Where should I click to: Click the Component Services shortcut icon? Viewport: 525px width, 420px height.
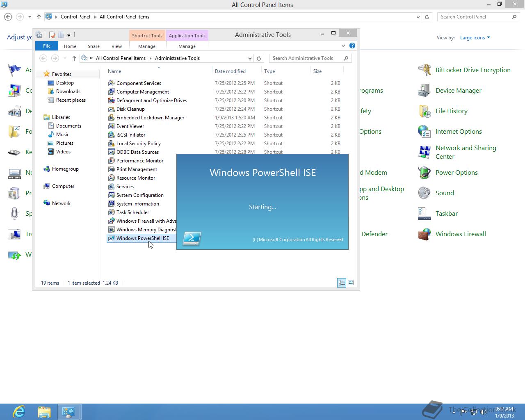(x=111, y=83)
